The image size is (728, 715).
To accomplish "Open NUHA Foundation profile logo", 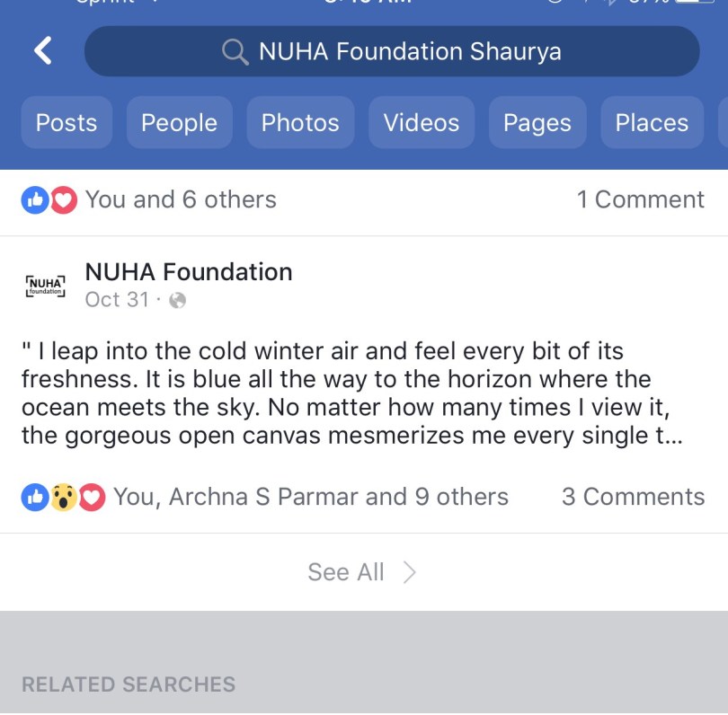I will point(46,286).
